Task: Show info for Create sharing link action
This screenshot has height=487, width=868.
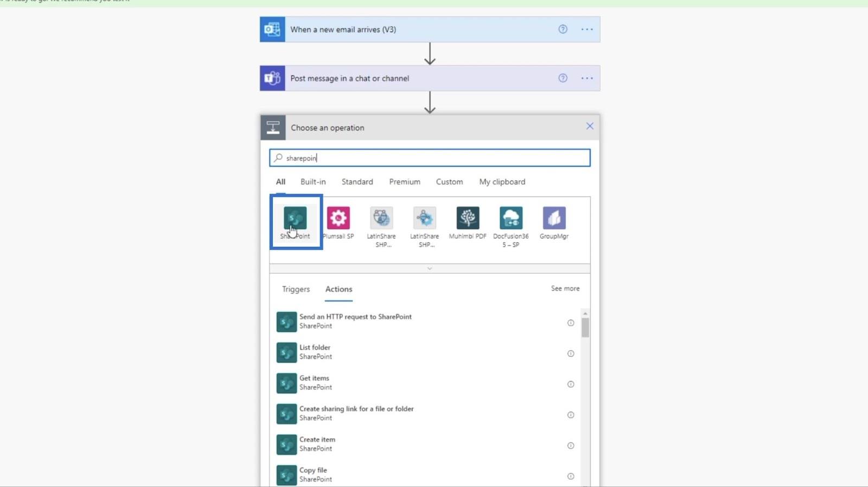Action: coord(571,415)
